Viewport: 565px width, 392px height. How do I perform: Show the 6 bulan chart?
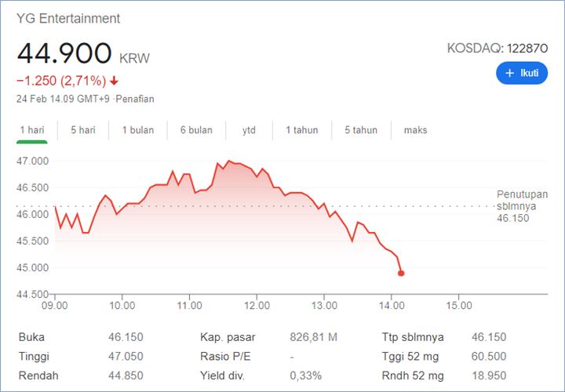click(196, 130)
